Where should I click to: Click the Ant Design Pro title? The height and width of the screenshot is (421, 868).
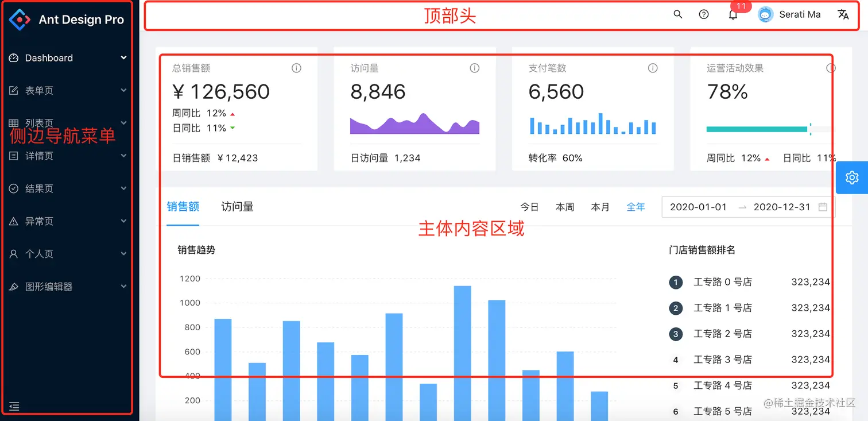pyautogui.click(x=82, y=20)
